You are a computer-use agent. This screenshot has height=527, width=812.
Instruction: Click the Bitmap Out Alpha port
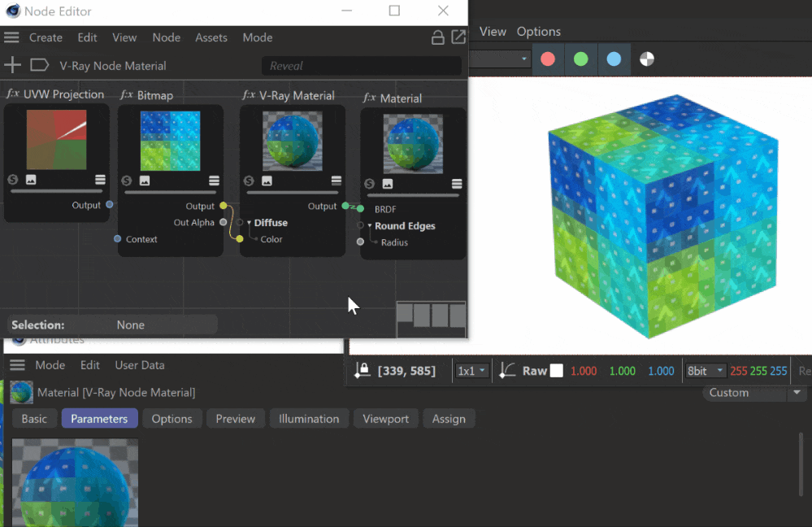point(224,222)
